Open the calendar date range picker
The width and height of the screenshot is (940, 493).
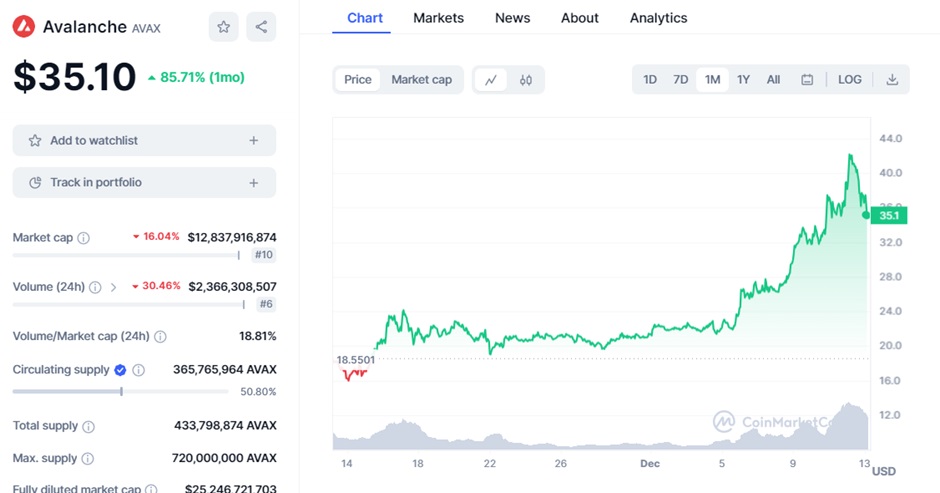[x=807, y=80]
